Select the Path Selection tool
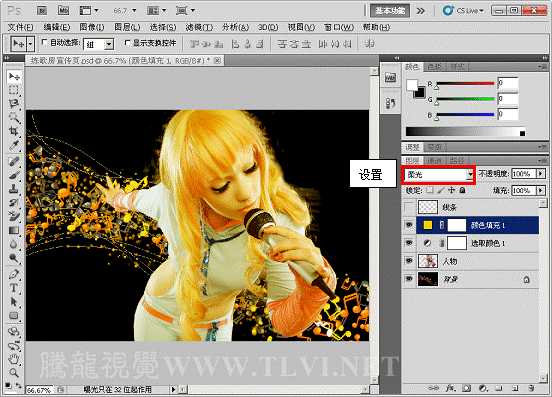This screenshot has width=552, height=397. pyautogui.click(x=14, y=302)
